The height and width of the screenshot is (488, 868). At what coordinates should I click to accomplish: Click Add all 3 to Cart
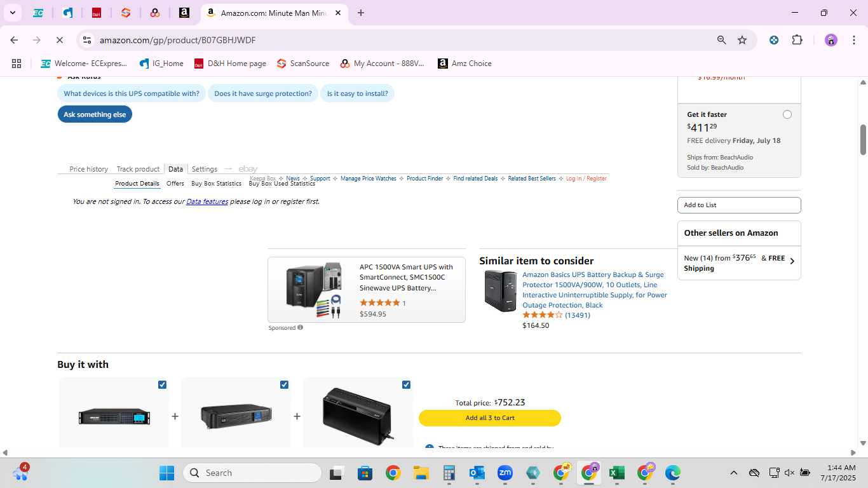(x=490, y=418)
